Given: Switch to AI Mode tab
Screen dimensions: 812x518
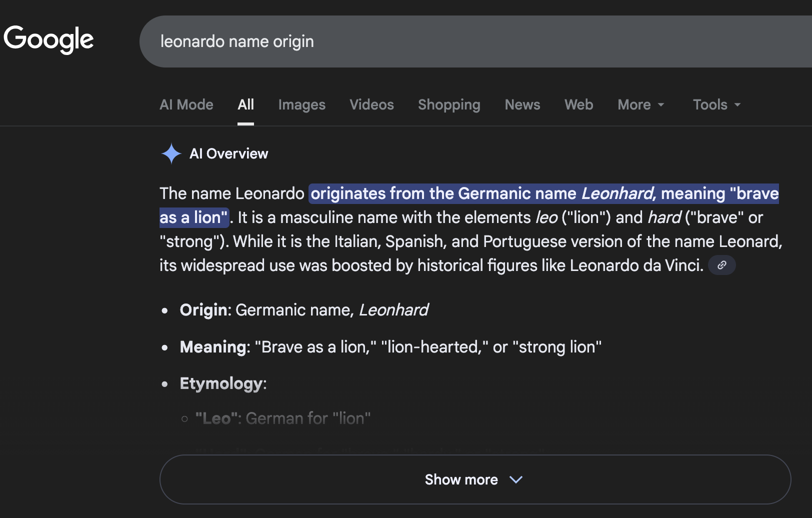Looking at the screenshot, I should 186,104.
